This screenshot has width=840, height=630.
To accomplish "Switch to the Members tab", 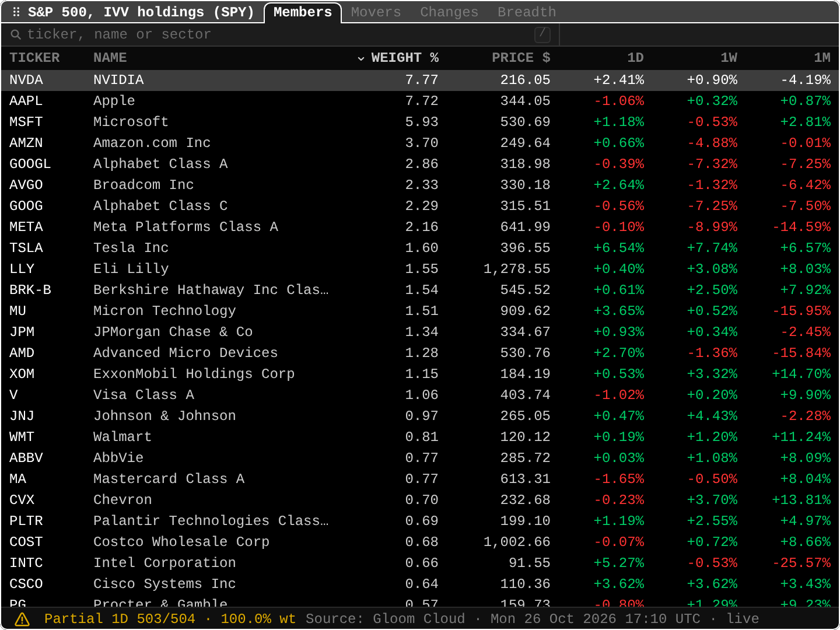I will [303, 12].
